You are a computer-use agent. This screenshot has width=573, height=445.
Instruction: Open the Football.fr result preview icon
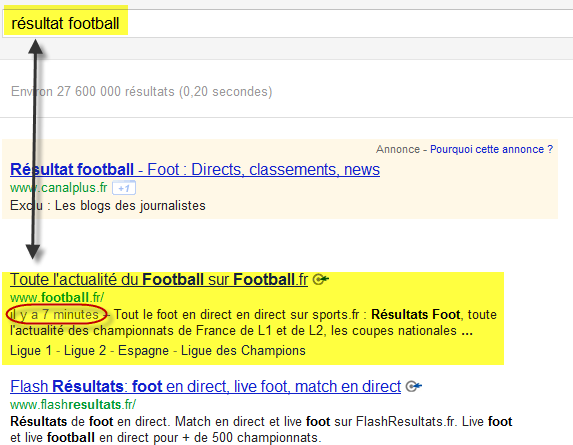point(321,279)
